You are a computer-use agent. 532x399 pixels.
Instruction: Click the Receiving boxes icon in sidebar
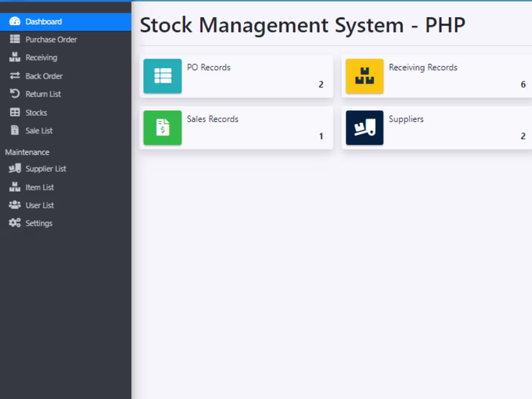(x=15, y=57)
